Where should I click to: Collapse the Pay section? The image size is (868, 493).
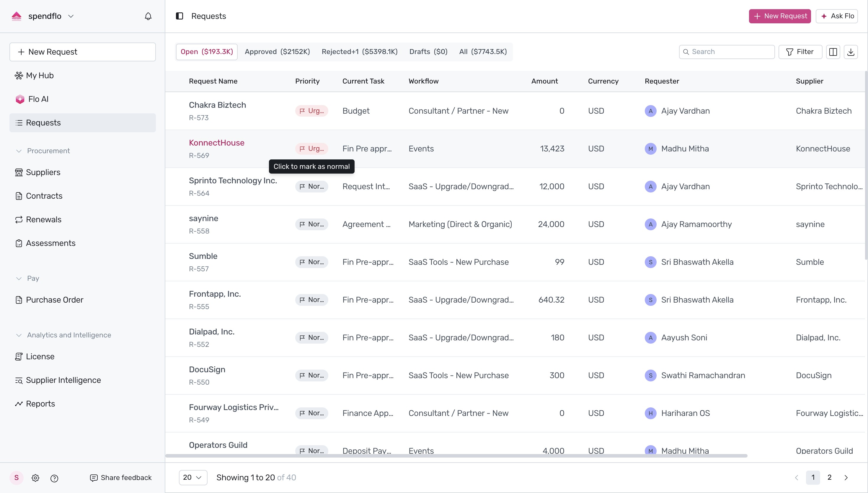(x=19, y=278)
